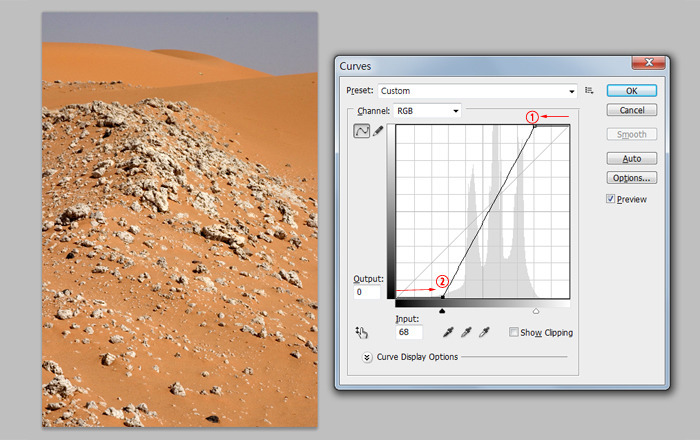Click the white point input slider
The width and height of the screenshot is (700, 440).
536,311
